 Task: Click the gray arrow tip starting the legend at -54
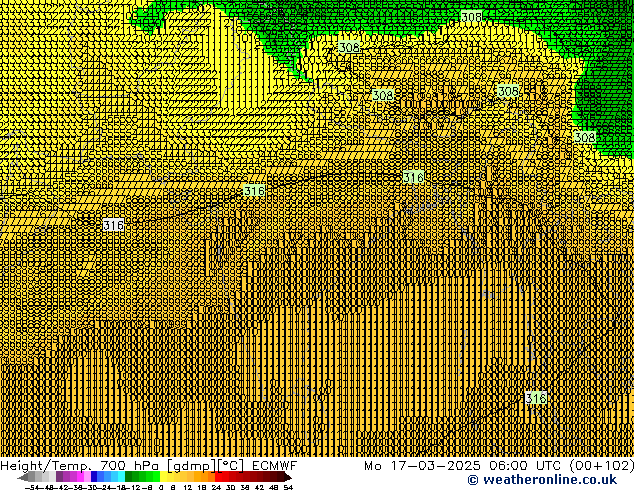23,477
